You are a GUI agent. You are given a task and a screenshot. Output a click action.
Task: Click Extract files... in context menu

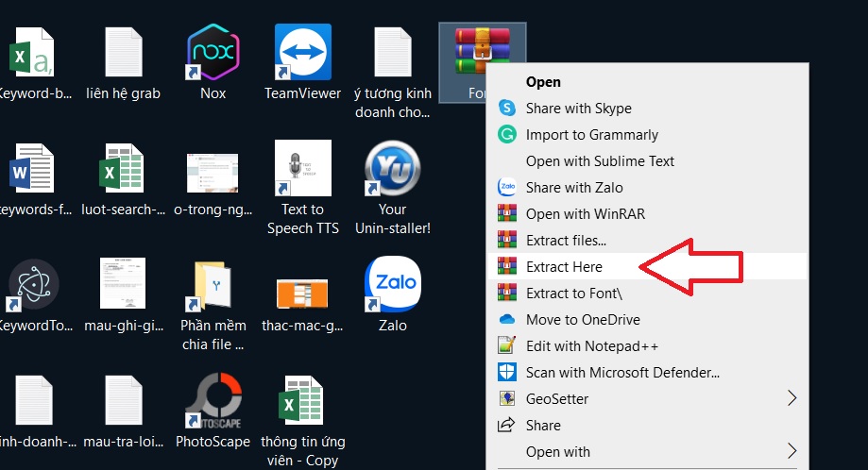coord(566,241)
